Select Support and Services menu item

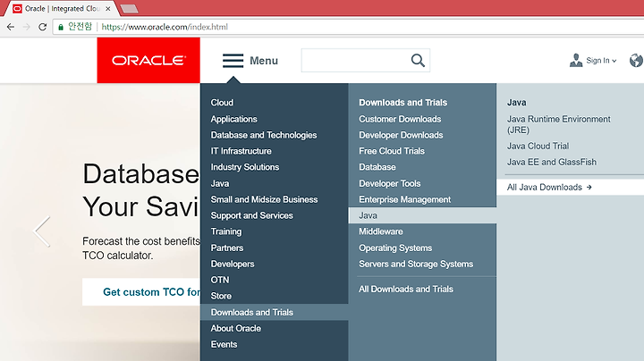tap(251, 215)
